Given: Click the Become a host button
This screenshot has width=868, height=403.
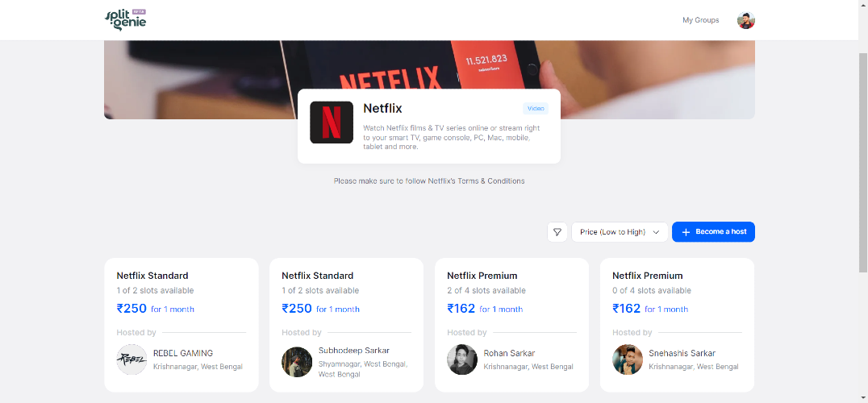Looking at the screenshot, I should tap(714, 232).
